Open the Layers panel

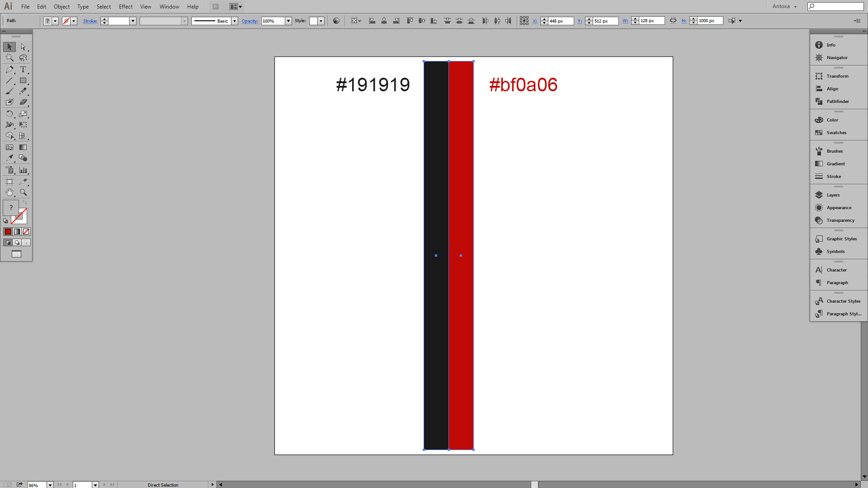[x=833, y=195]
